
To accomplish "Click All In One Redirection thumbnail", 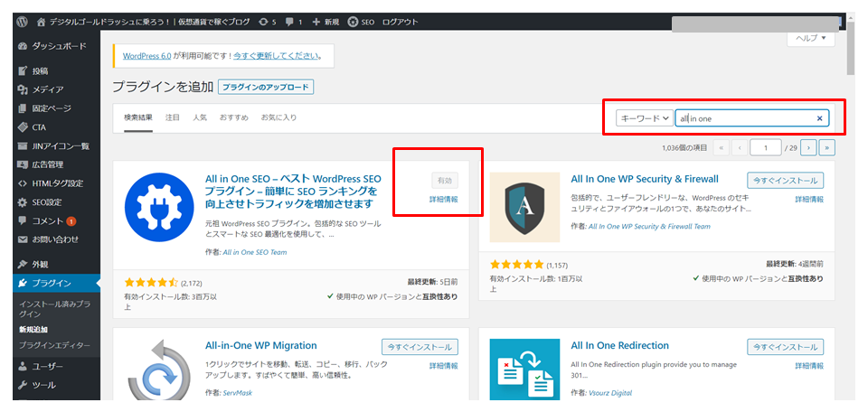I will 524,370.
